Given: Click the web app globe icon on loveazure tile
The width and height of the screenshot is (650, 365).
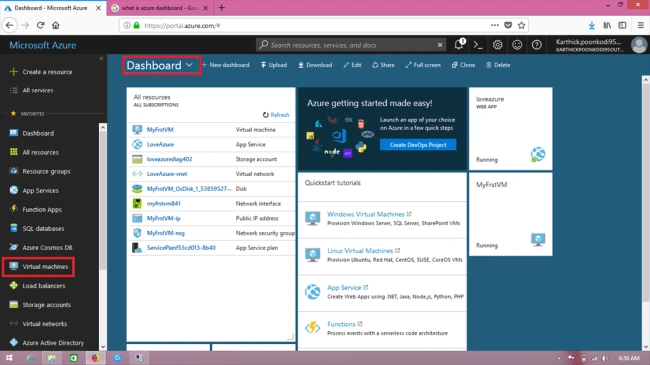Looking at the screenshot, I should click(538, 154).
